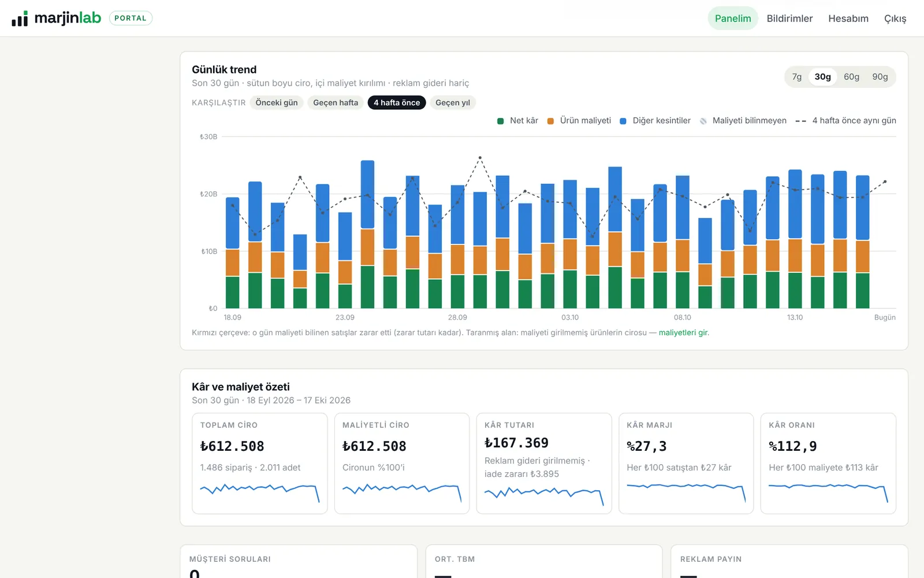Click the ORT. TBM card label
Screen dimensions: 924x578
coord(454,559)
